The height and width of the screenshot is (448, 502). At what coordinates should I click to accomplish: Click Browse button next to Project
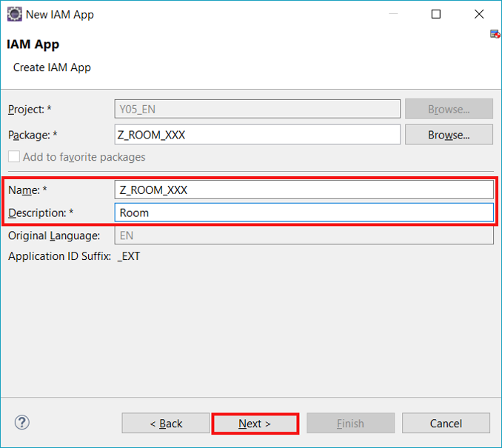coord(449,109)
